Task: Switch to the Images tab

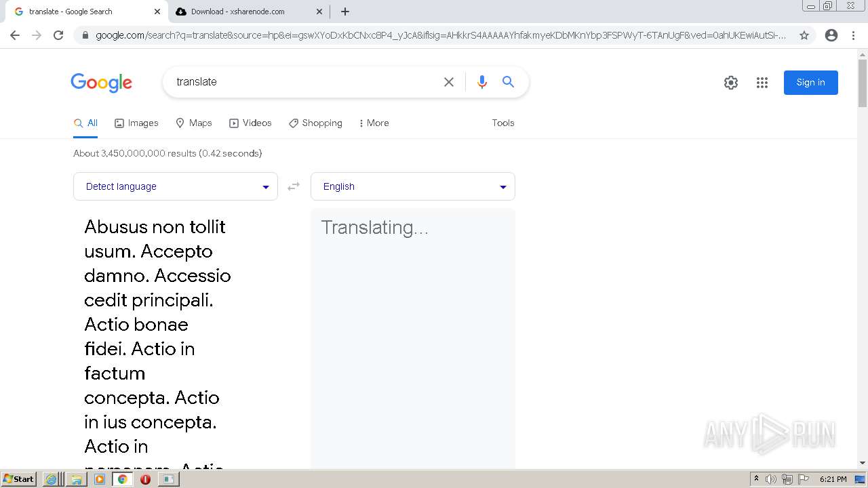Action: (136, 123)
